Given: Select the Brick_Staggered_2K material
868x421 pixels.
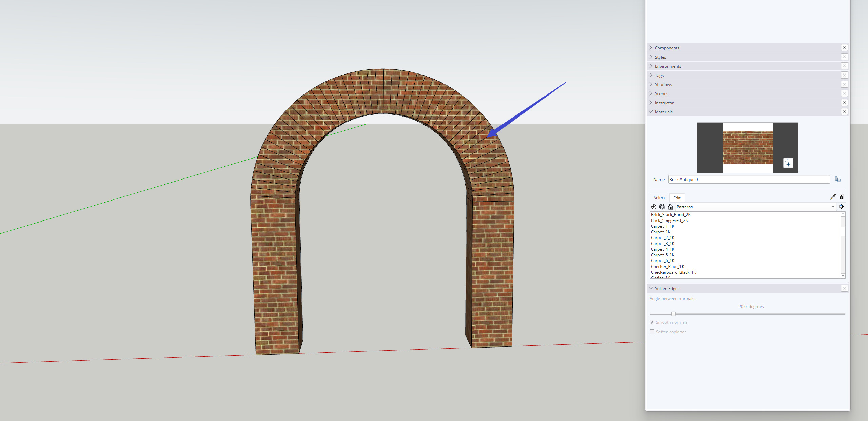Looking at the screenshot, I should coord(669,220).
